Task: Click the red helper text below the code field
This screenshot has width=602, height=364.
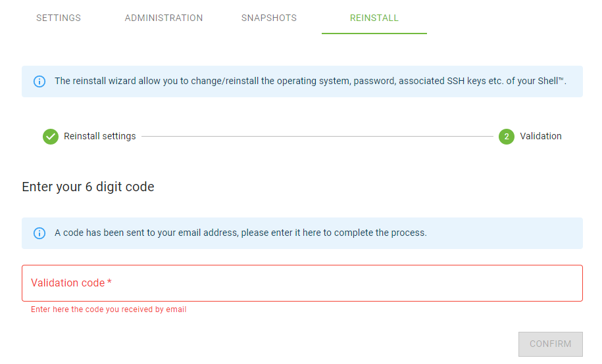Action: click(x=109, y=309)
